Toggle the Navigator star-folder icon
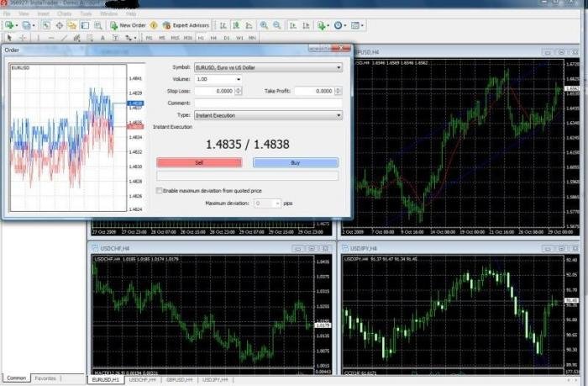The height and width of the screenshot is (386, 588). pyautogui.click(x=71, y=25)
